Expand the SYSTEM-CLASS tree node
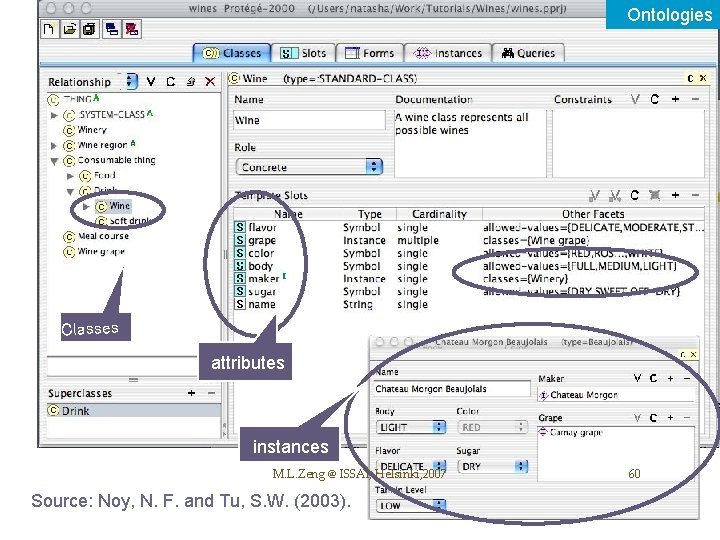 (x=54, y=115)
